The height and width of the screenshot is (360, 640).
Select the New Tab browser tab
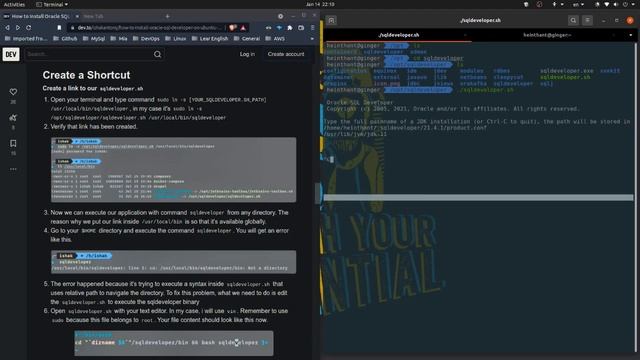[x=94, y=16]
